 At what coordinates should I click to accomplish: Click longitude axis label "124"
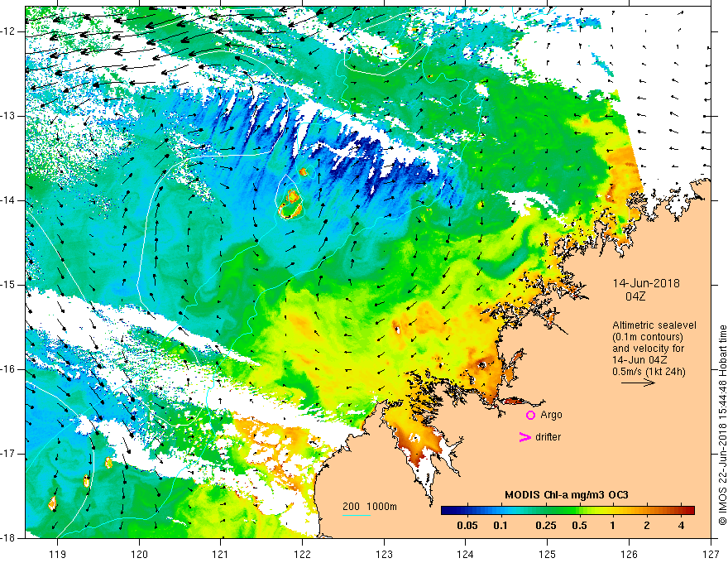[x=466, y=554]
